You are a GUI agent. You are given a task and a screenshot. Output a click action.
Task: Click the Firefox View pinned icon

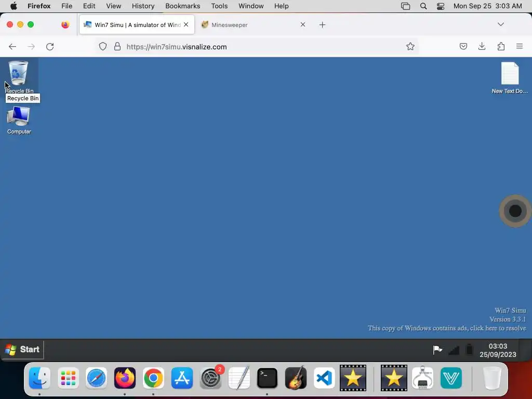(x=65, y=24)
